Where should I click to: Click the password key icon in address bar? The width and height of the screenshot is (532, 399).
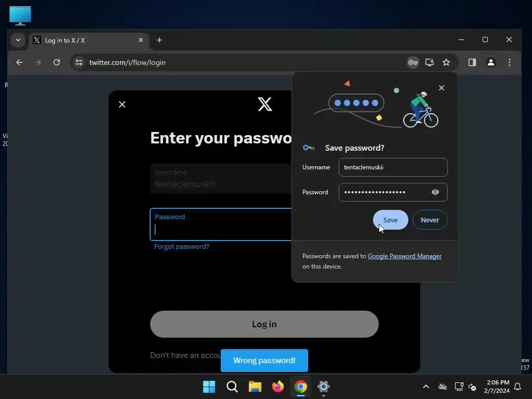[x=413, y=62]
